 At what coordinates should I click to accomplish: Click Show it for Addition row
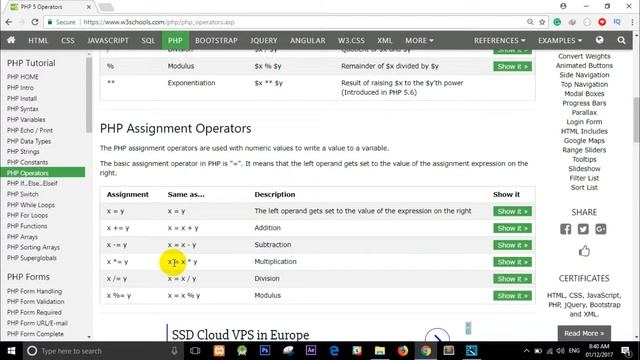(x=512, y=228)
